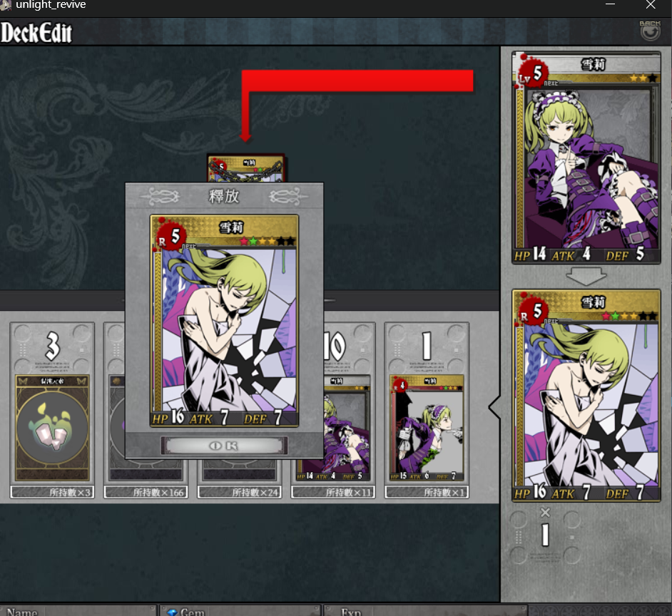Image resolution: width=672 pixels, height=616 pixels.
Task: Click the blue Gem icon
Action: (173, 612)
